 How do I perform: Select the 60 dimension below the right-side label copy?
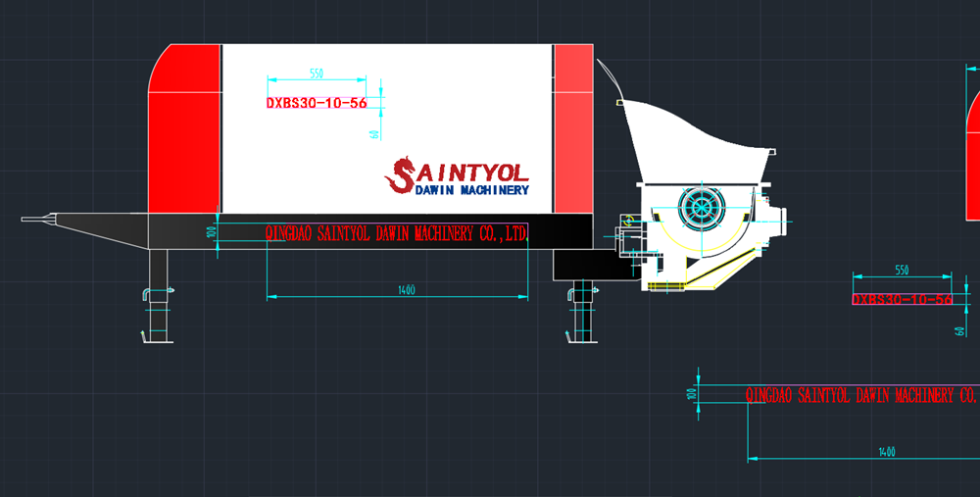coord(960,330)
